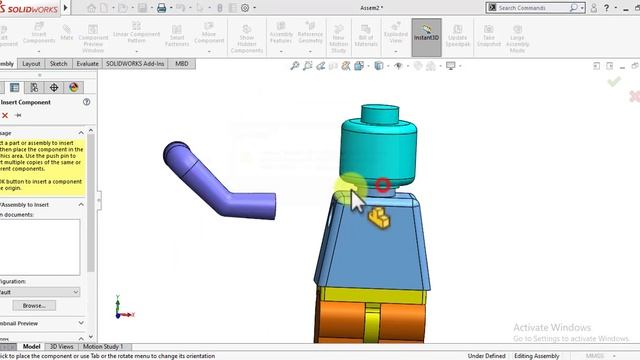Click the Previous View icon
Viewport: 640px width, 360px height.
[x=320, y=66]
